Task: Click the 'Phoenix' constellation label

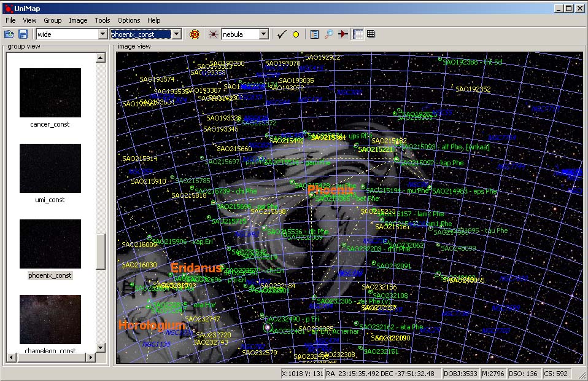Action: [x=331, y=190]
